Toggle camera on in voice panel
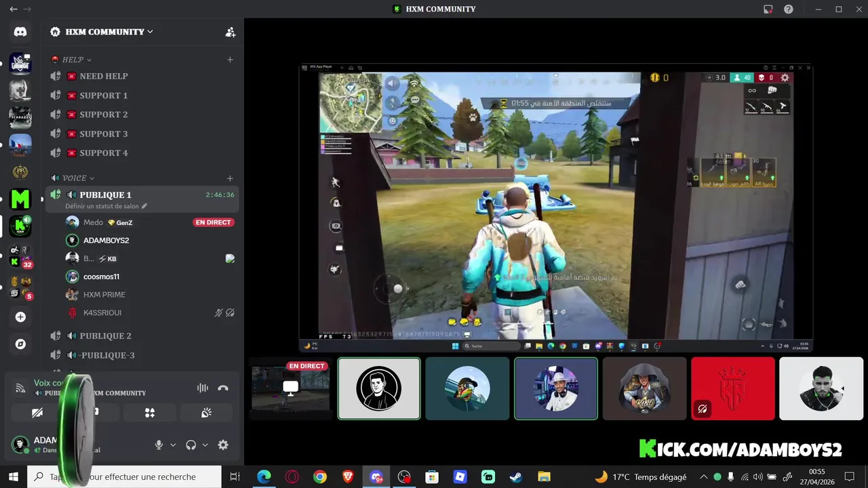The image size is (868, 488). coord(37,412)
